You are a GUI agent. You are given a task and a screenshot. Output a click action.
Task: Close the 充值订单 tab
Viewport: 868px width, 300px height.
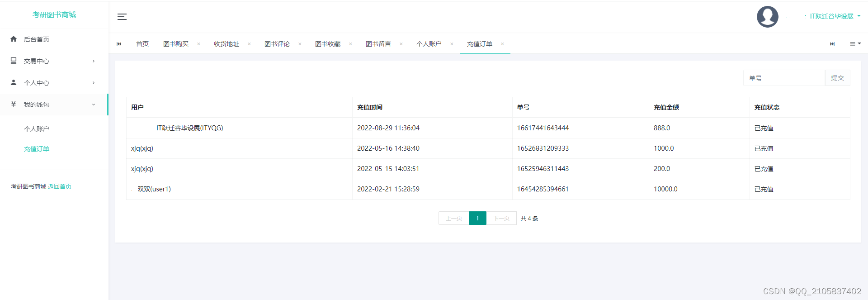tap(502, 44)
